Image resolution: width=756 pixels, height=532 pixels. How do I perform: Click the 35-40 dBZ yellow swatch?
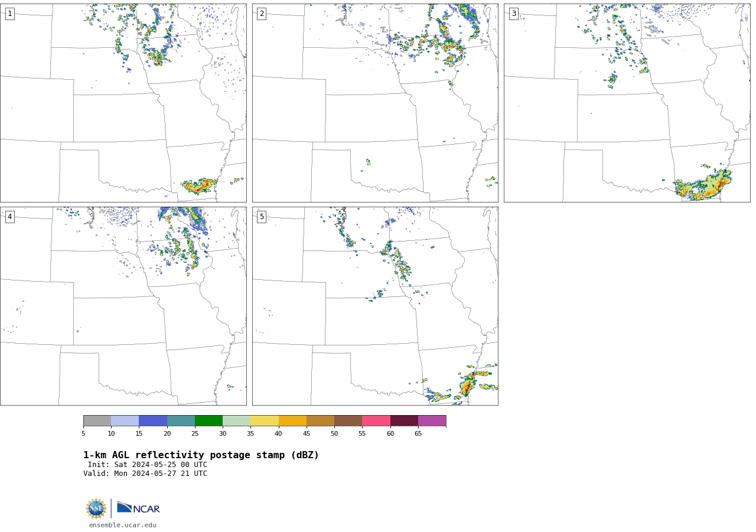(265, 421)
